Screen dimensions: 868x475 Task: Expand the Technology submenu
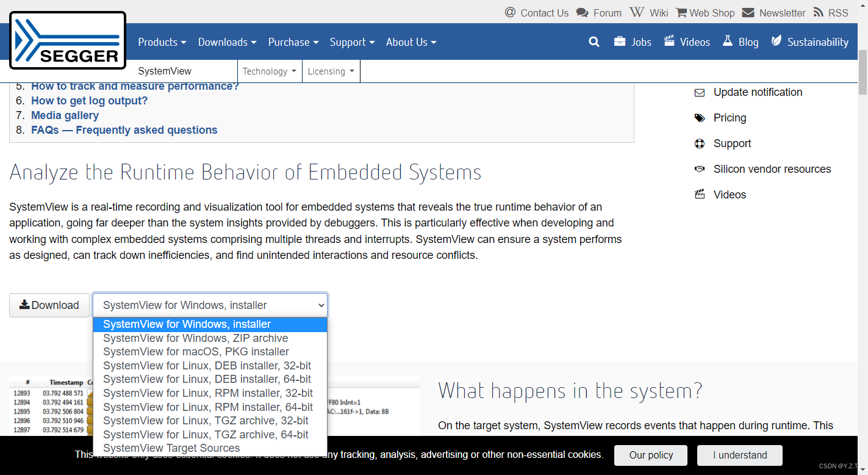[x=269, y=71]
